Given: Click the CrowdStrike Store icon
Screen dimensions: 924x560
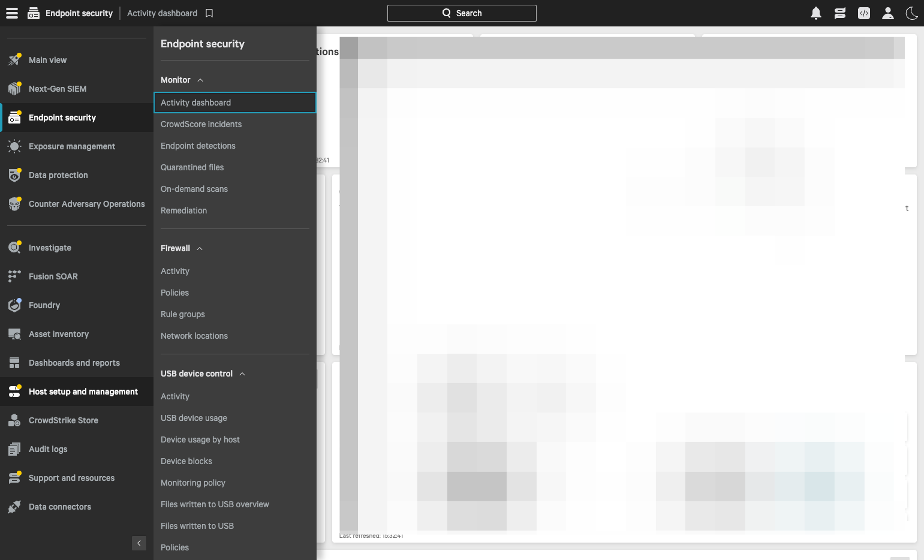Looking at the screenshot, I should [14, 420].
